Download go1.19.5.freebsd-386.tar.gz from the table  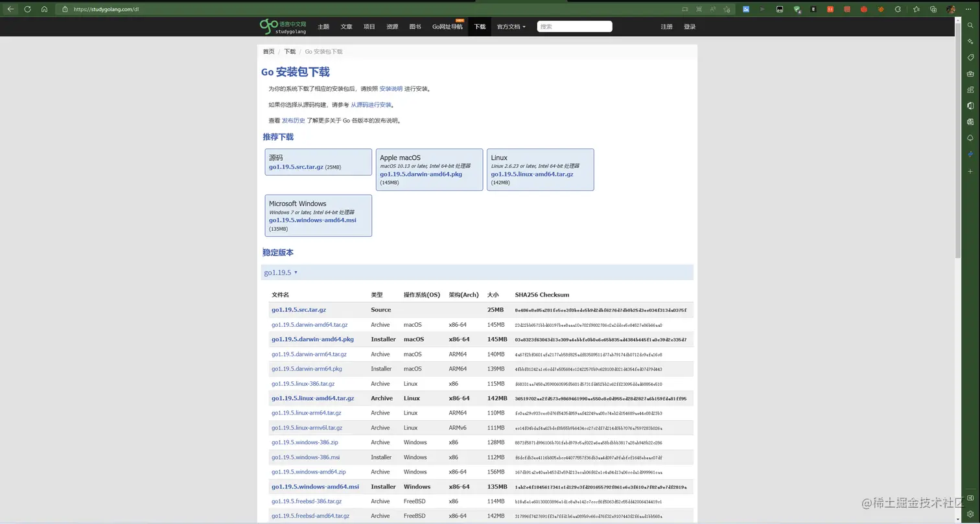coord(307,501)
